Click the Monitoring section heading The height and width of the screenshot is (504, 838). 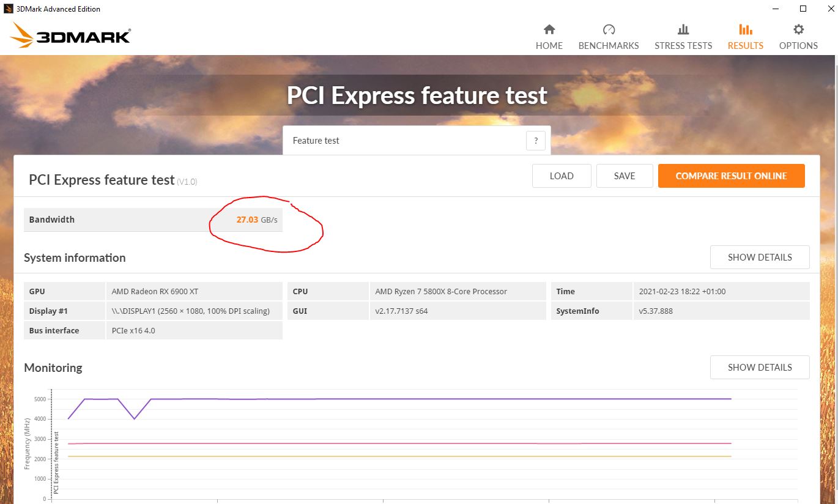(x=53, y=368)
